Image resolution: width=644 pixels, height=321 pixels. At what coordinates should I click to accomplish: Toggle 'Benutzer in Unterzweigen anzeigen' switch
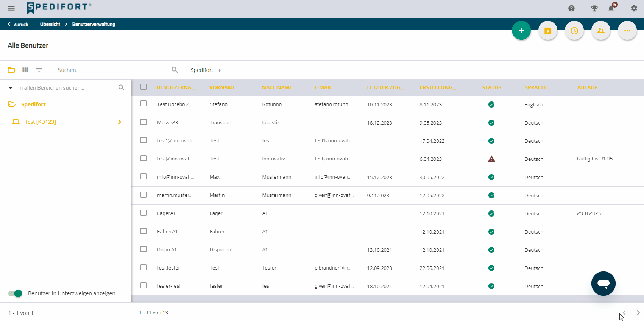click(15, 293)
